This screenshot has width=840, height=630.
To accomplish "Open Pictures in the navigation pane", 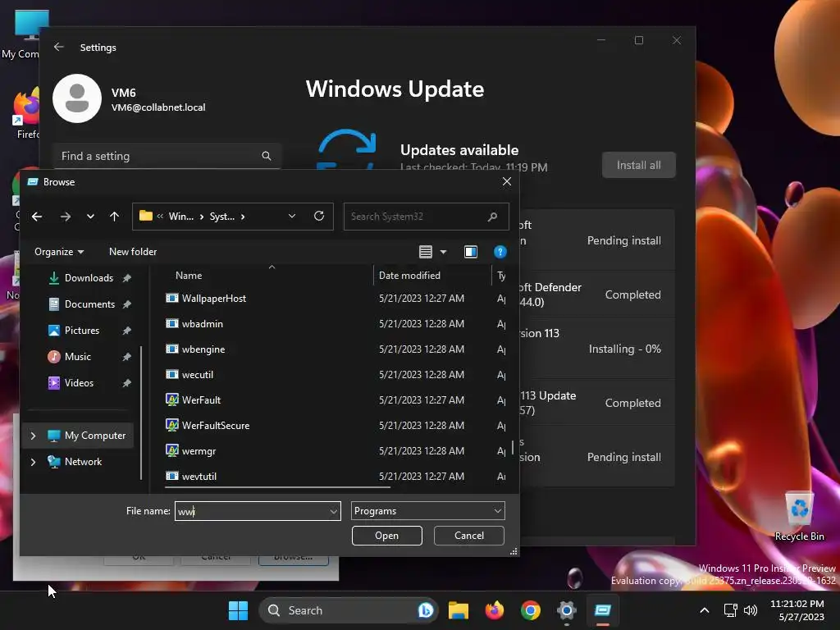I will tap(81, 331).
